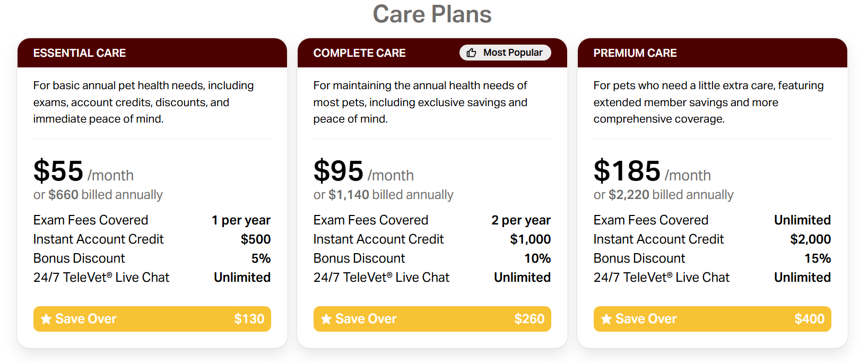Click the thumbs-up icon in Most Popular badge
Viewport: 868px width, 363px height.
(x=471, y=53)
